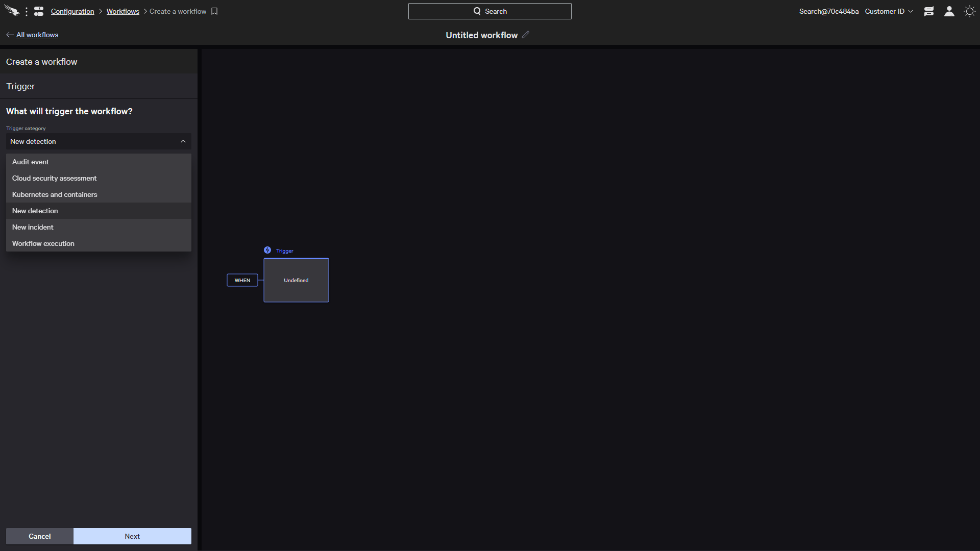The image size is (980, 551).
Task: Click the Trigger lightning bolt icon
Action: point(267,250)
